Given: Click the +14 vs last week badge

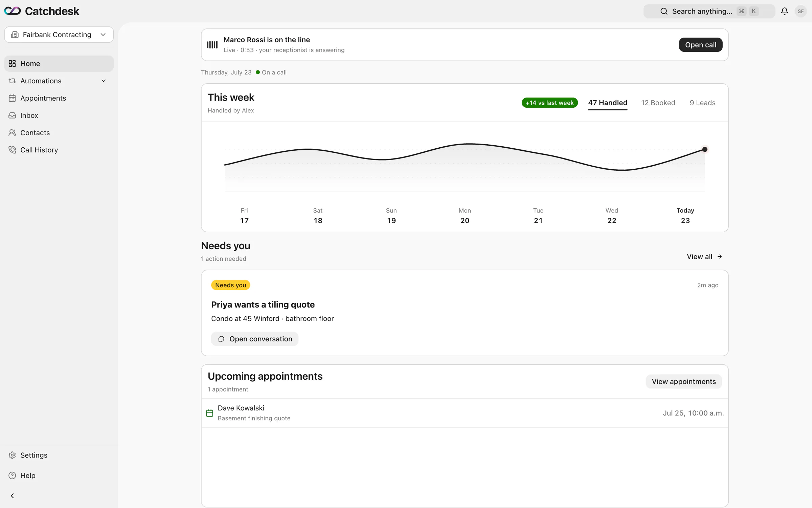Looking at the screenshot, I should tap(549, 103).
